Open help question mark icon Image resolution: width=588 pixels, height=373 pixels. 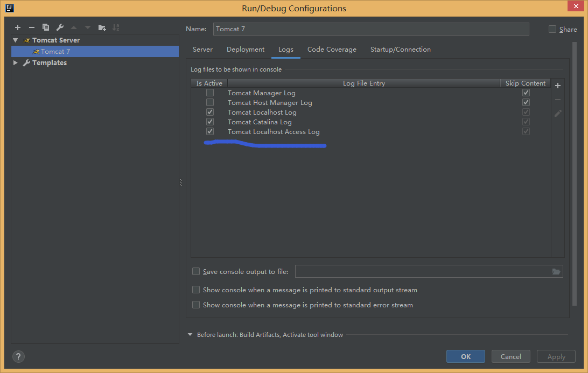(18, 356)
